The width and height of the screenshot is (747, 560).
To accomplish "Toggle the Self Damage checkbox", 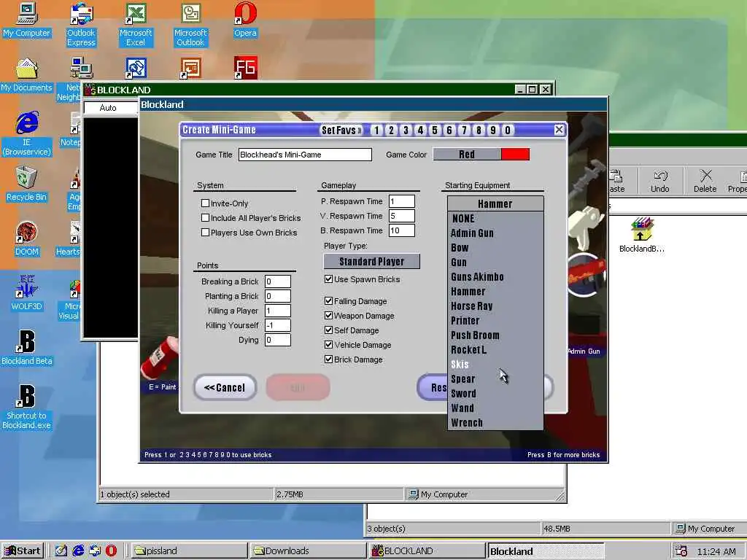I will click(329, 330).
